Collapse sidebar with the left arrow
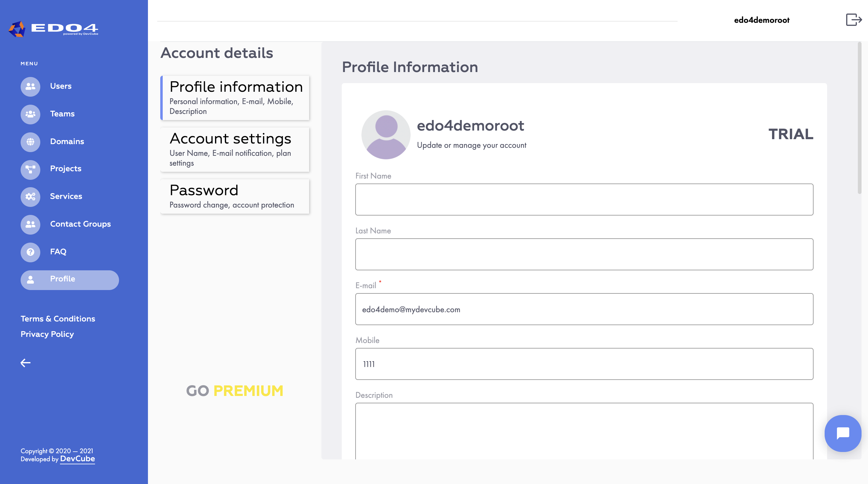868x484 pixels. click(26, 363)
